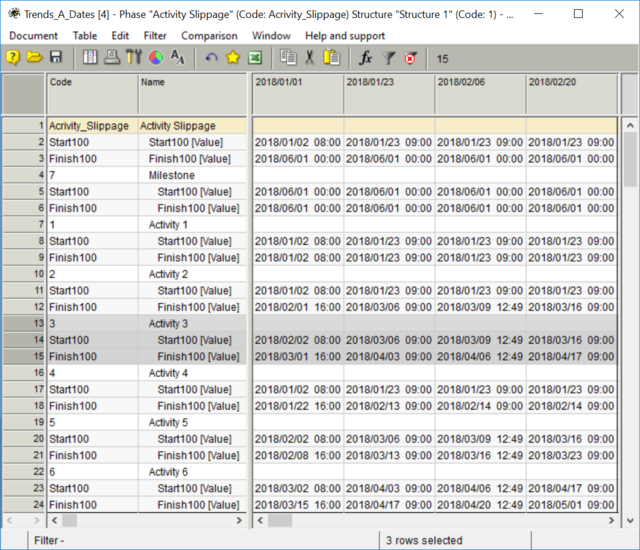This screenshot has height=550, width=640.
Task: Select row number 24 header
Action: pos(24,504)
